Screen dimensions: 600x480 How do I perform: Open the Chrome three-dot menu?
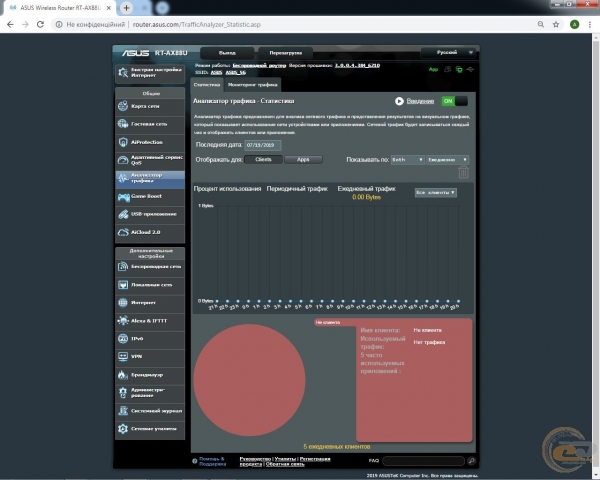pos(590,24)
